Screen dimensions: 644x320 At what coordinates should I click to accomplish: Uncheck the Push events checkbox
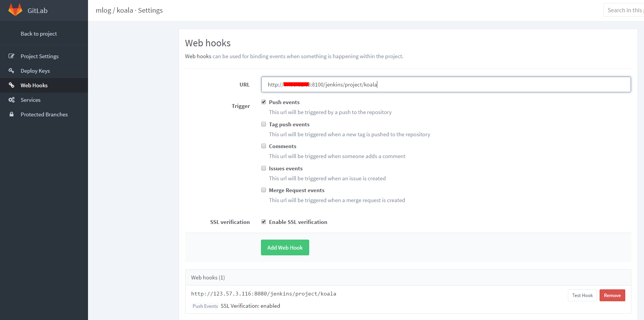point(264,102)
